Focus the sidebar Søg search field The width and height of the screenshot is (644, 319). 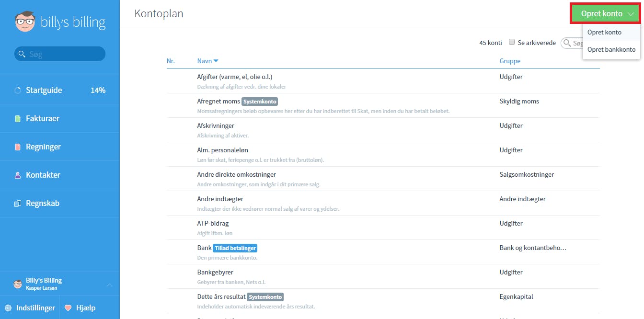[x=60, y=54]
